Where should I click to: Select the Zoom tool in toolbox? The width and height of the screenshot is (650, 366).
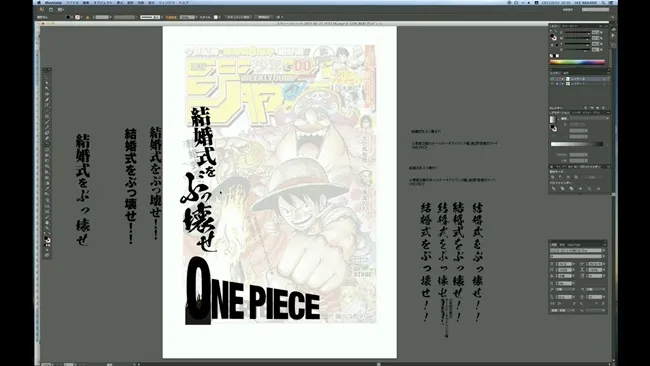tap(46, 228)
